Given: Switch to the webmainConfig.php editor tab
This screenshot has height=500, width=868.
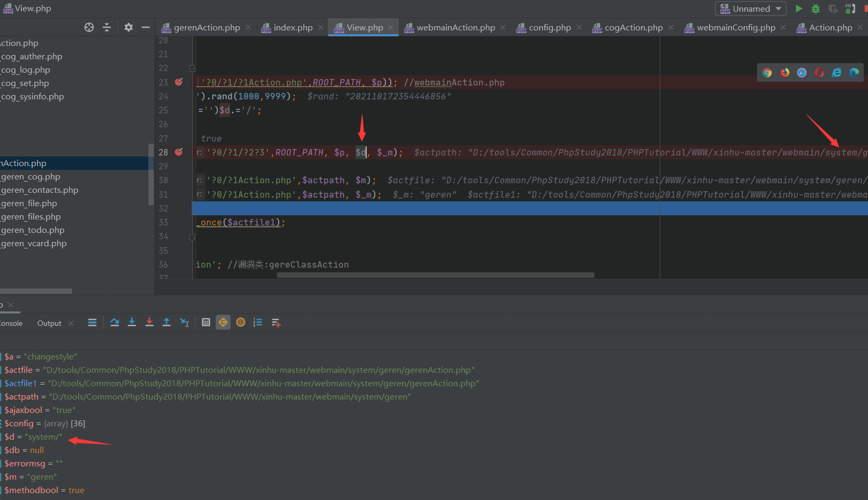Looking at the screenshot, I should click(736, 27).
